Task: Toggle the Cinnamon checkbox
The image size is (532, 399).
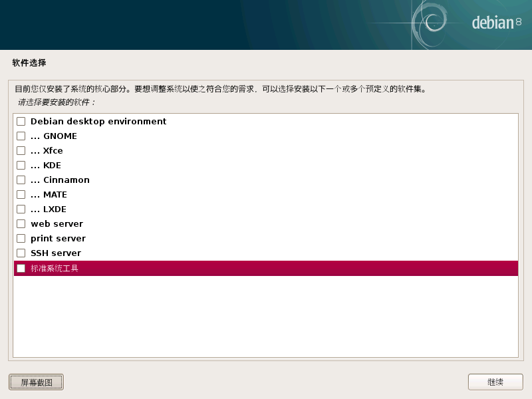Action: (21, 180)
